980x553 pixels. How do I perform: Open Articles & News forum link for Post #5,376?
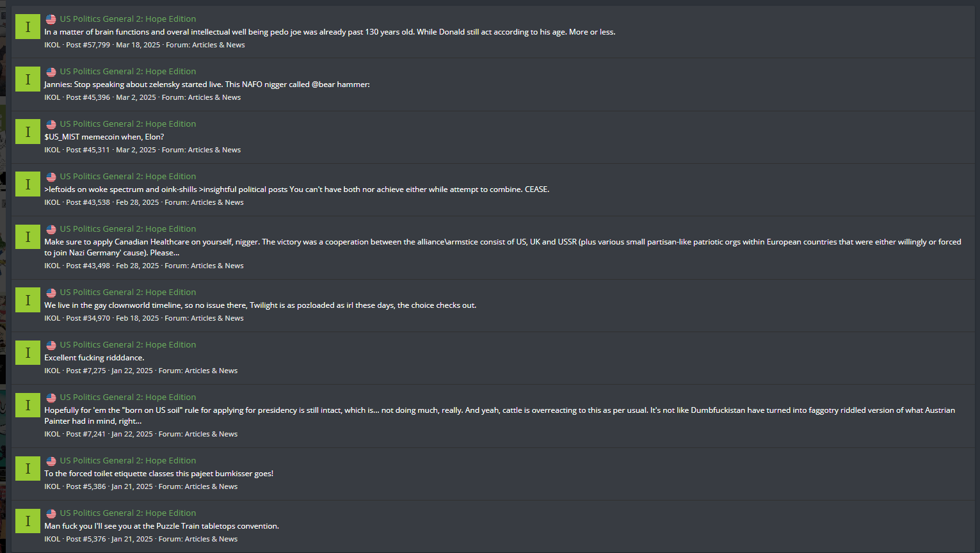tap(211, 539)
